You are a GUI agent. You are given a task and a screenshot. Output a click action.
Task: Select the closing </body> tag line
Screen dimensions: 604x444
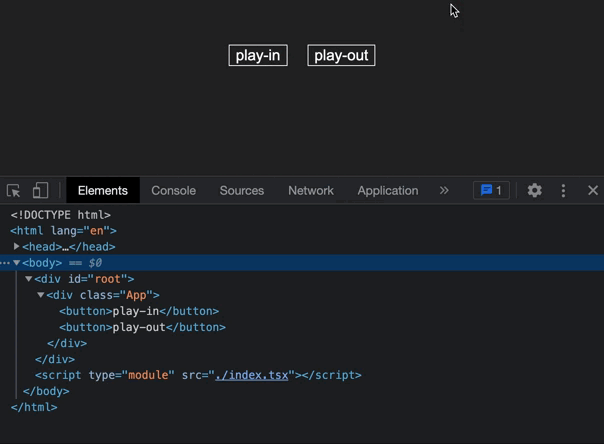coord(46,391)
